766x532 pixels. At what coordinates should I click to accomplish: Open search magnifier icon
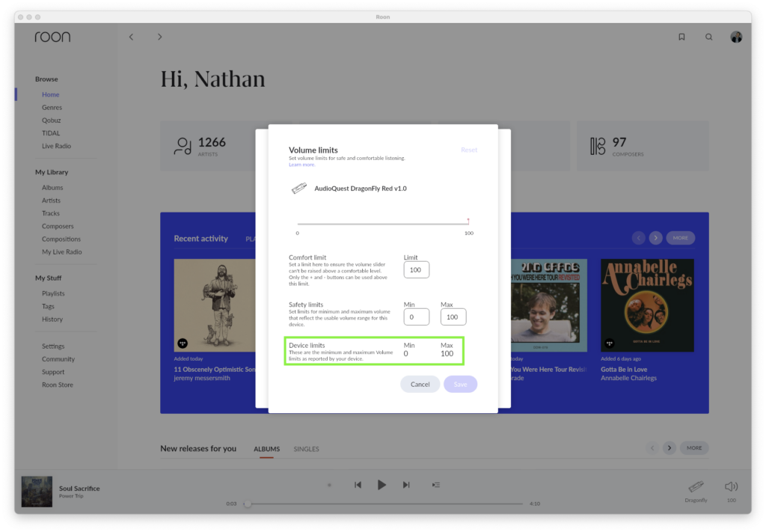pyautogui.click(x=709, y=37)
